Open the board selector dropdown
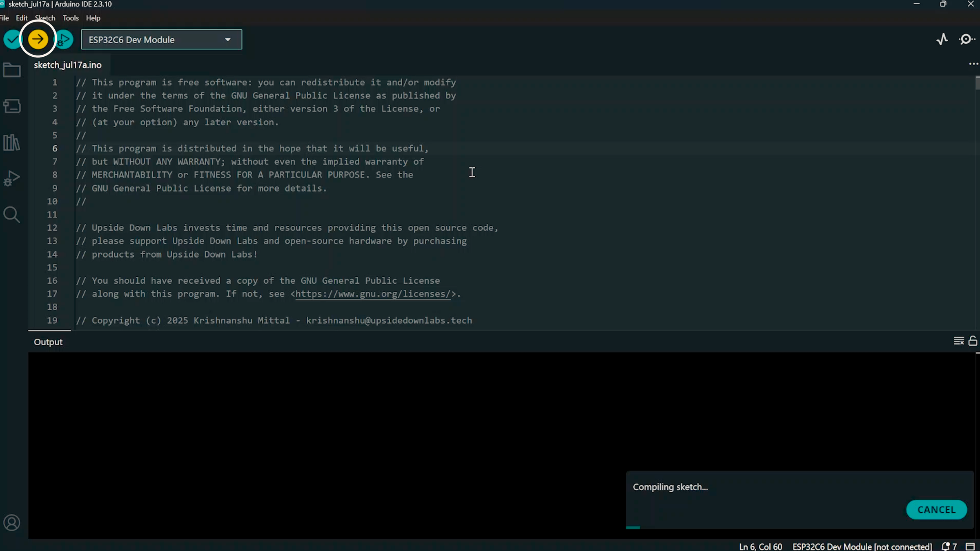This screenshot has height=551, width=980. click(x=161, y=40)
